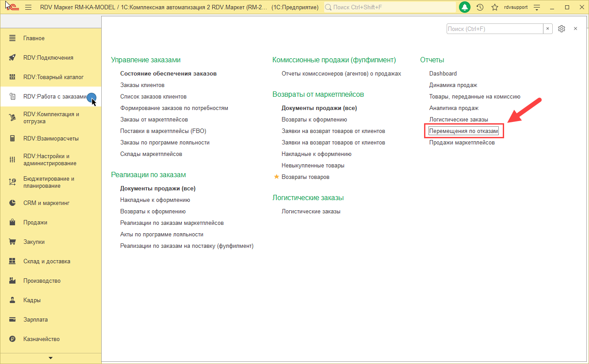The width and height of the screenshot is (589, 364).
Task: Open the Казначейство ruble section
Action: [x=50, y=339]
